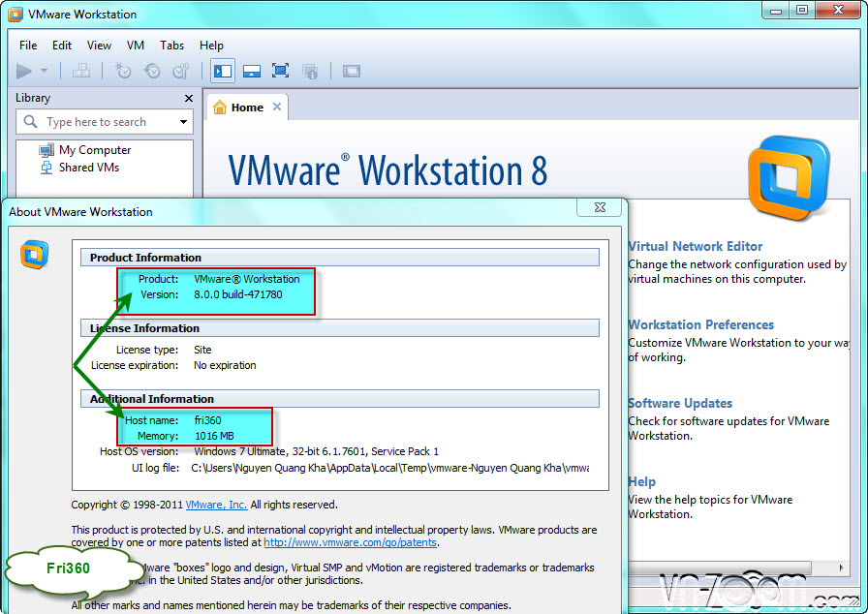Open Virtual Network Editor link
Screen dimensions: 868x614
tap(696, 246)
